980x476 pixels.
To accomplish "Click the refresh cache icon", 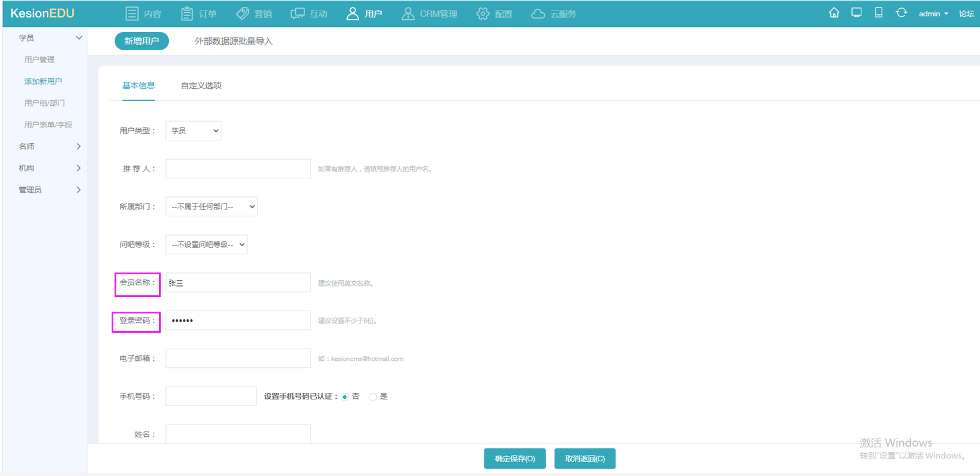I will point(901,13).
